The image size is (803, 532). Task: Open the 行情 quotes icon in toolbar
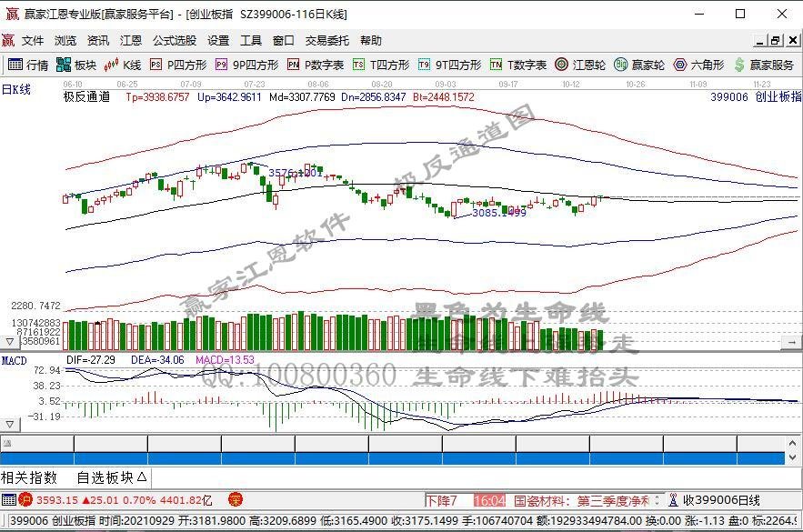[28, 65]
